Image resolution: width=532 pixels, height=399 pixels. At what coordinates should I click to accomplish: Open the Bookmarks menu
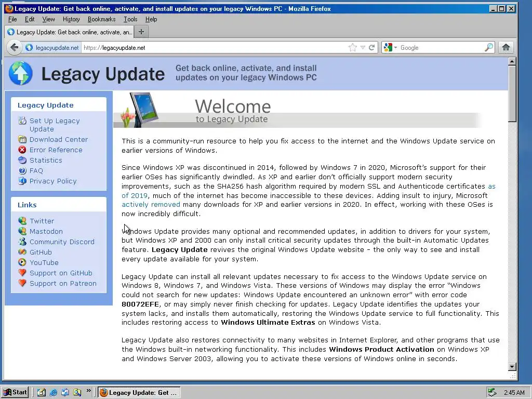pyautogui.click(x=101, y=19)
